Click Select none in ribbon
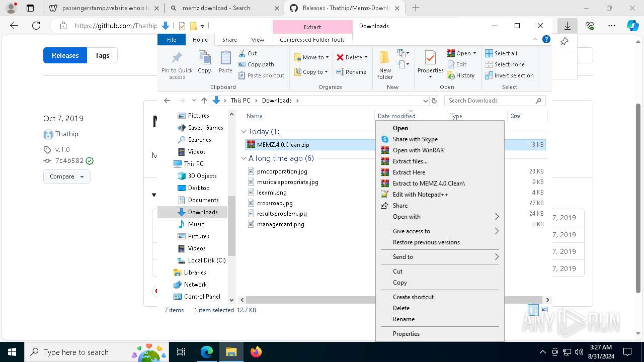This screenshot has height=362, width=644. tap(505, 64)
